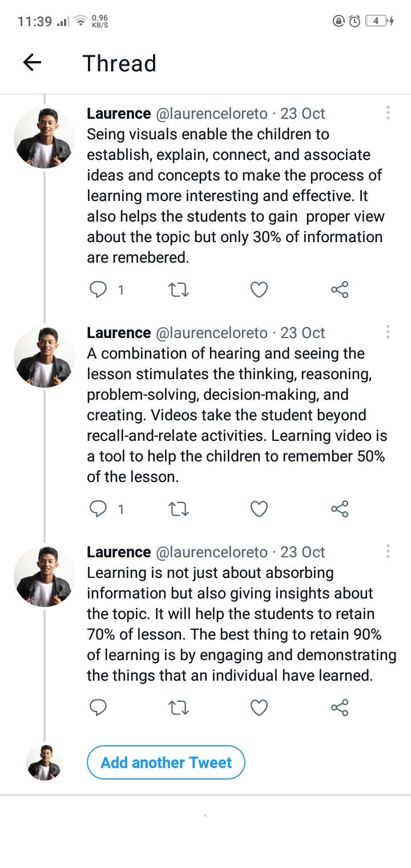This screenshot has height=868, width=411.
Task: Tap the small avatar beside Add another Tweet
Action: pos(45,762)
